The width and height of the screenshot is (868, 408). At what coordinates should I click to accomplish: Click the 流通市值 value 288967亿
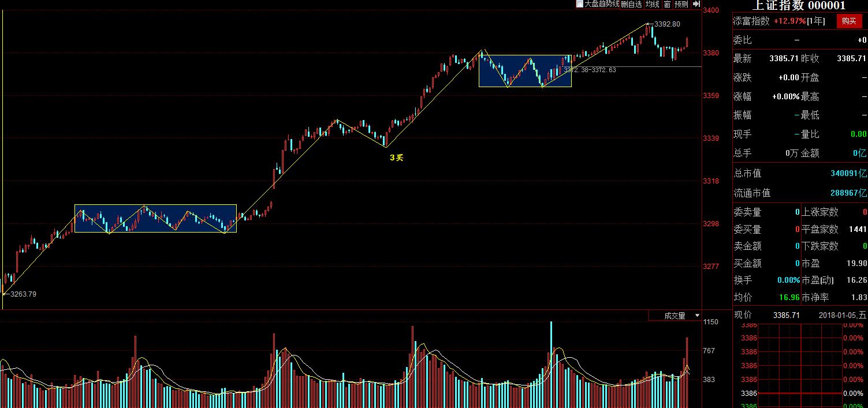[x=848, y=193]
